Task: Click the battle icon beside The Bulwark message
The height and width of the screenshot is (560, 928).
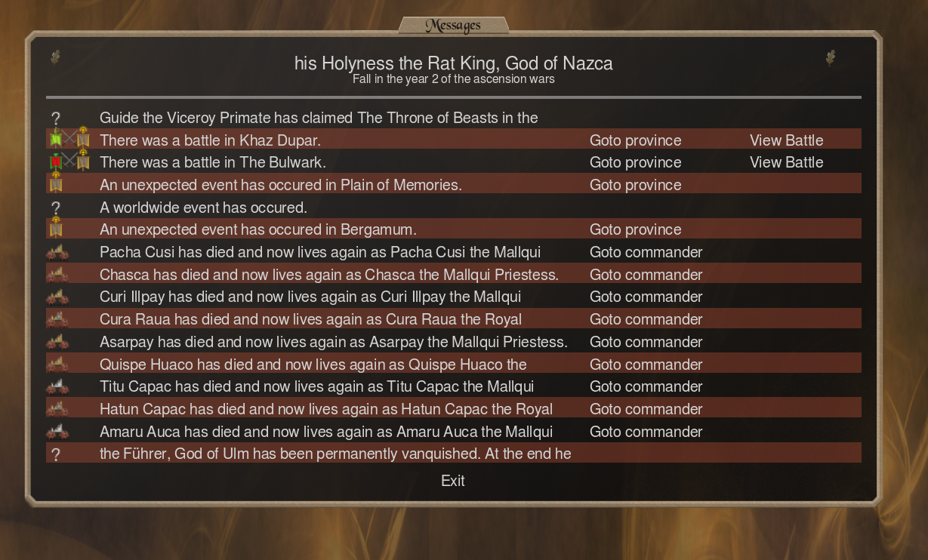Action: tap(69, 162)
